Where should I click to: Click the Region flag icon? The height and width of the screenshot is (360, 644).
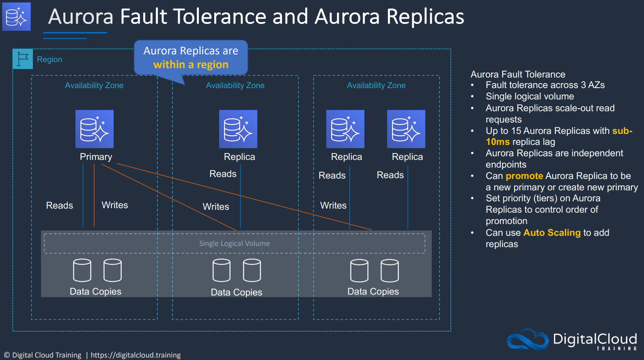click(x=23, y=59)
